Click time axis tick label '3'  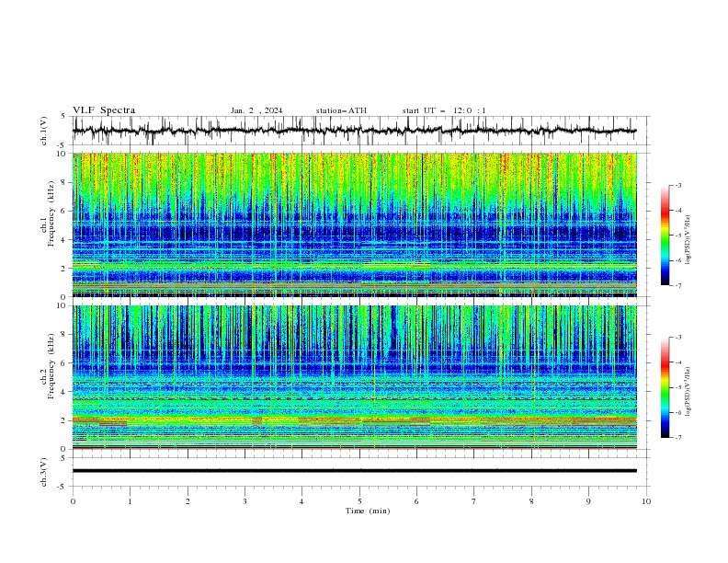(x=245, y=501)
